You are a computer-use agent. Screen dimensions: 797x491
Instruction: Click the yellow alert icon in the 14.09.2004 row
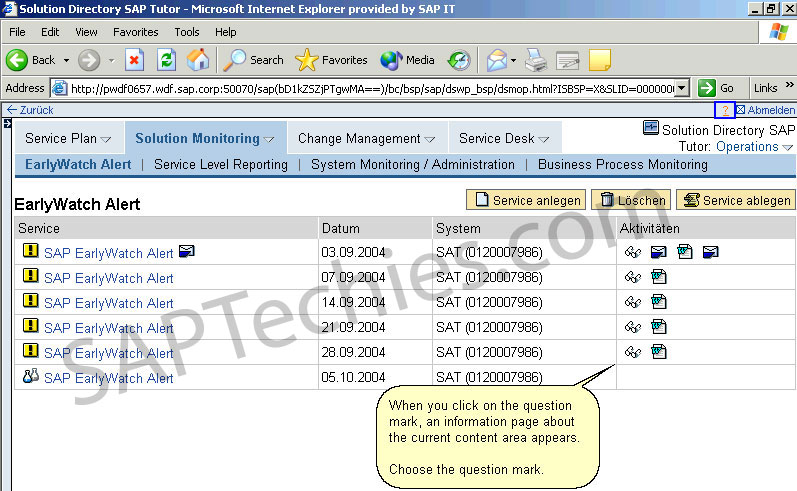(30, 300)
